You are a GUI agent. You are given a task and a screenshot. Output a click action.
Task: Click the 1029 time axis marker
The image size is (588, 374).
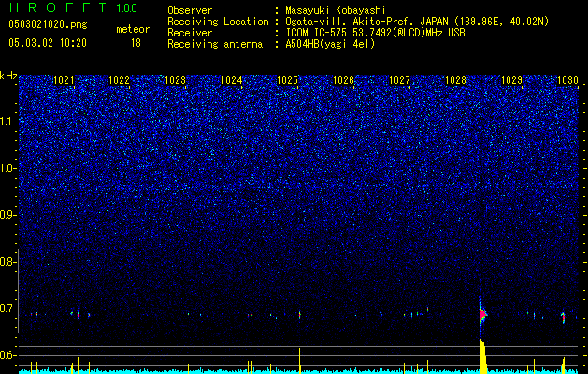(511, 80)
